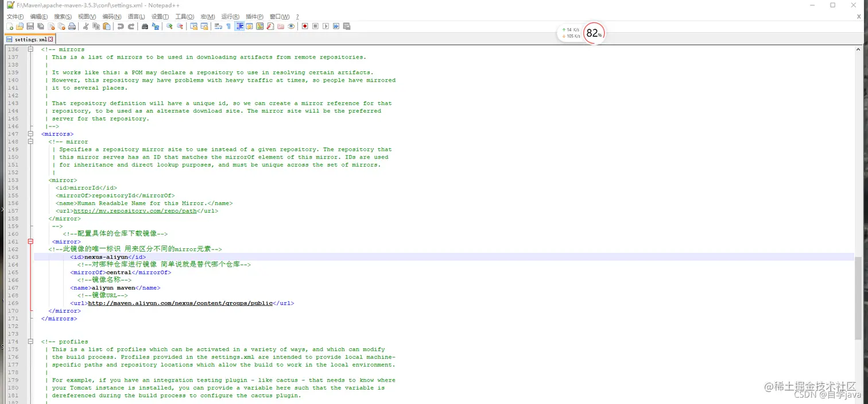Image resolution: width=868 pixels, height=404 pixels.
Task: Collapse the profiles comment fold line 174
Action: click(x=30, y=341)
